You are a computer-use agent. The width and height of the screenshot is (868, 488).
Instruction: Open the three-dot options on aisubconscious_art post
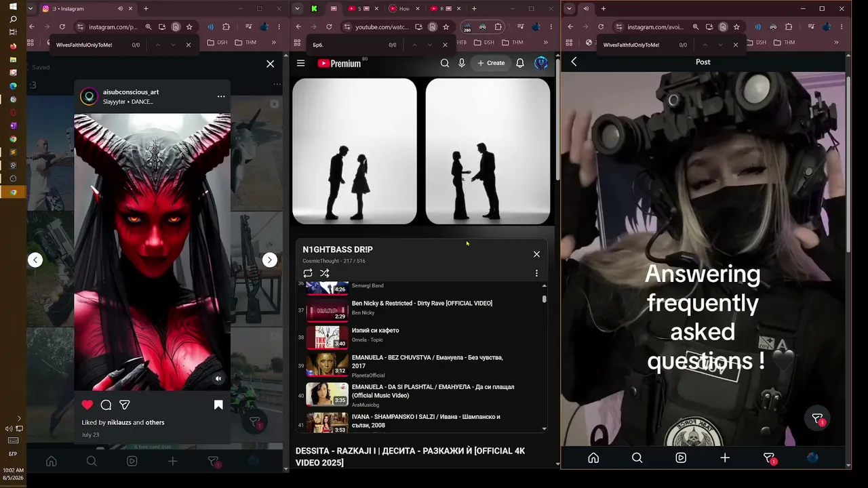[x=221, y=96]
